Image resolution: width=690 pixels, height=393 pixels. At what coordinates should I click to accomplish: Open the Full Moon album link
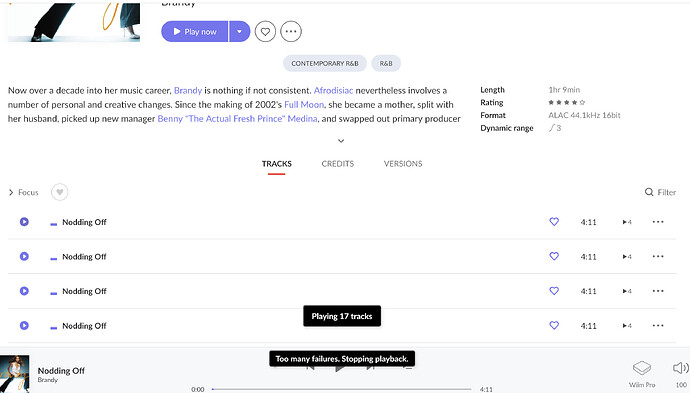click(x=304, y=105)
